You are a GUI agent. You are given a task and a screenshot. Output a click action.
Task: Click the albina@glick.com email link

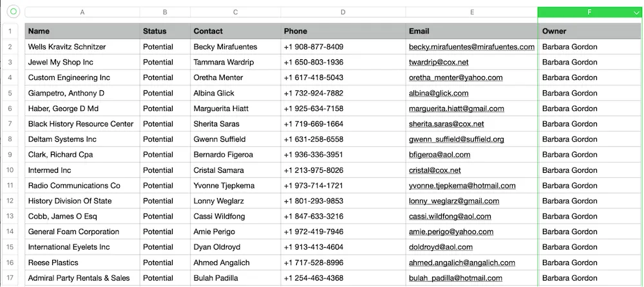pyautogui.click(x=438, y=93)
